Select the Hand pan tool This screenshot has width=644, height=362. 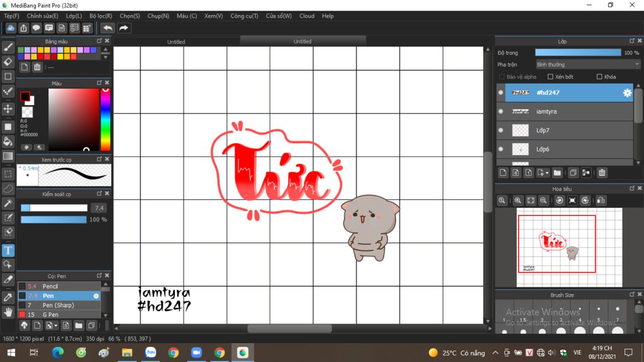tap(8, 312)
